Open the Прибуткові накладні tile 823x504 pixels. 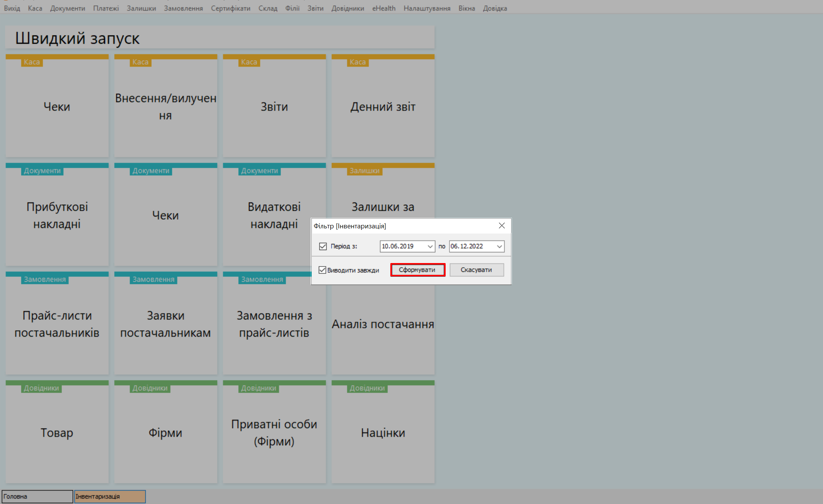point(57,215)
